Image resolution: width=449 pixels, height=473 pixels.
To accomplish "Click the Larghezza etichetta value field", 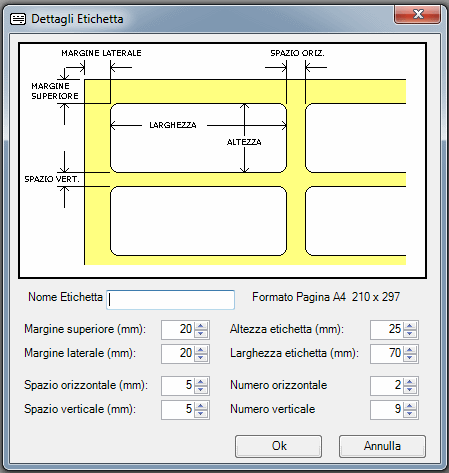I will (x=387, y=354).
